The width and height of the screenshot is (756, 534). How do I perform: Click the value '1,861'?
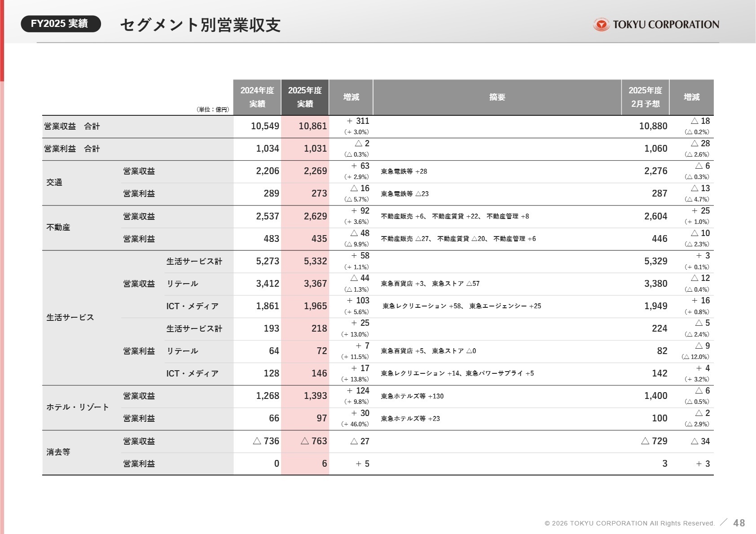[x=268, y=306]
